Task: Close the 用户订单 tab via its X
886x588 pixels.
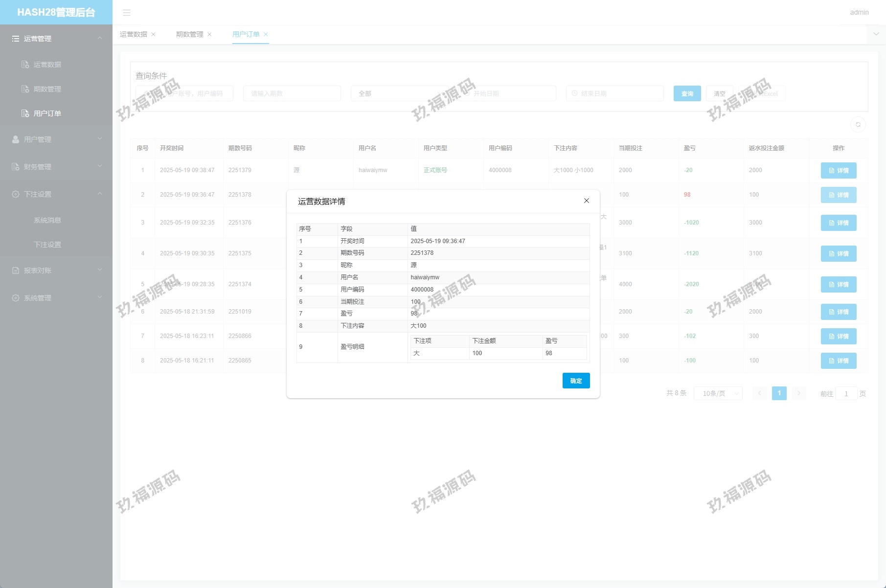Action: (x=266, y=34)
